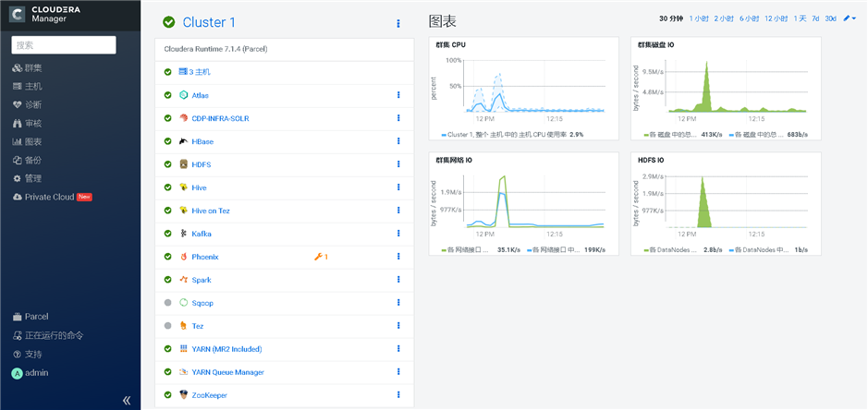Open HDFS actions kebab menu

398,164
